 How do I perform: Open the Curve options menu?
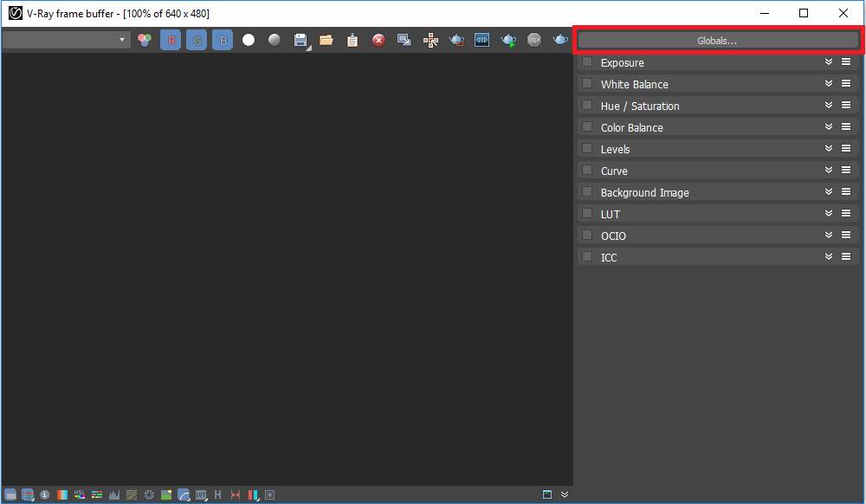coord(846,170)
